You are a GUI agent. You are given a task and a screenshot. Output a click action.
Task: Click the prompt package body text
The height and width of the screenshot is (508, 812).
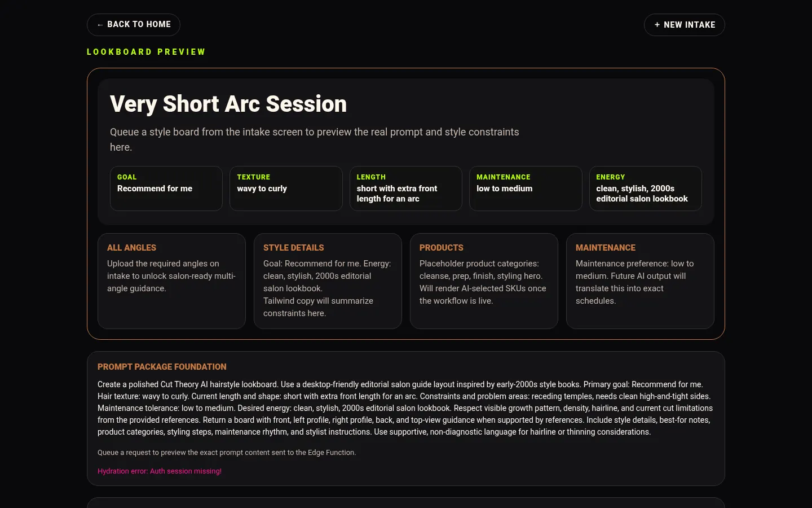pos(405,408)
